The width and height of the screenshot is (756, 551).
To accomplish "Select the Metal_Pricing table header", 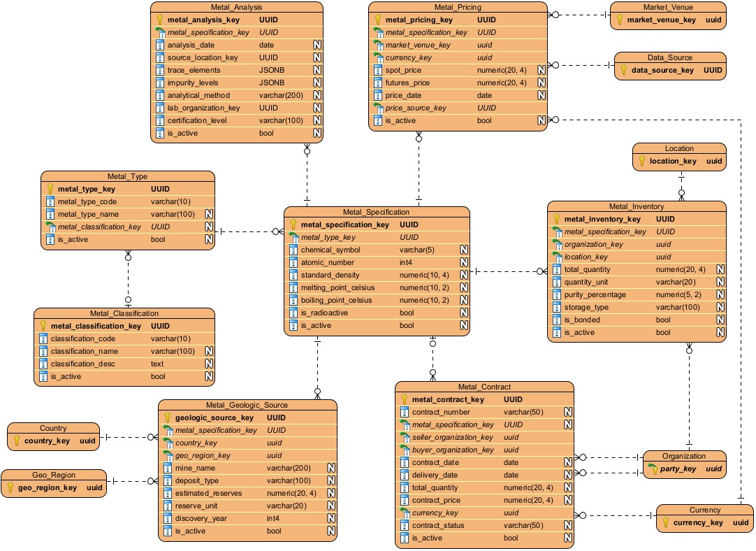I will tap(458, 7).
